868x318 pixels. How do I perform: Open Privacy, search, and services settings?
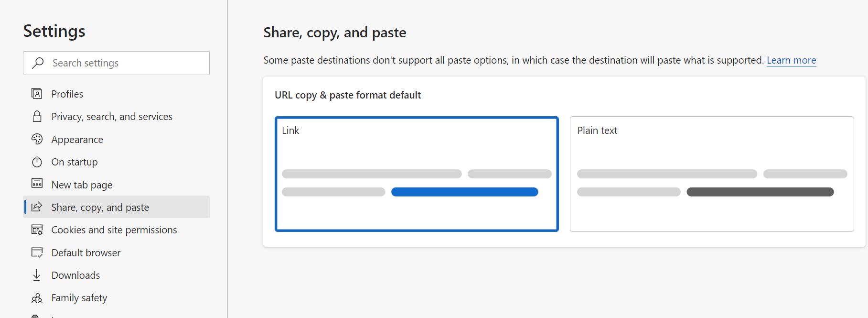click(x=112, y=117)
